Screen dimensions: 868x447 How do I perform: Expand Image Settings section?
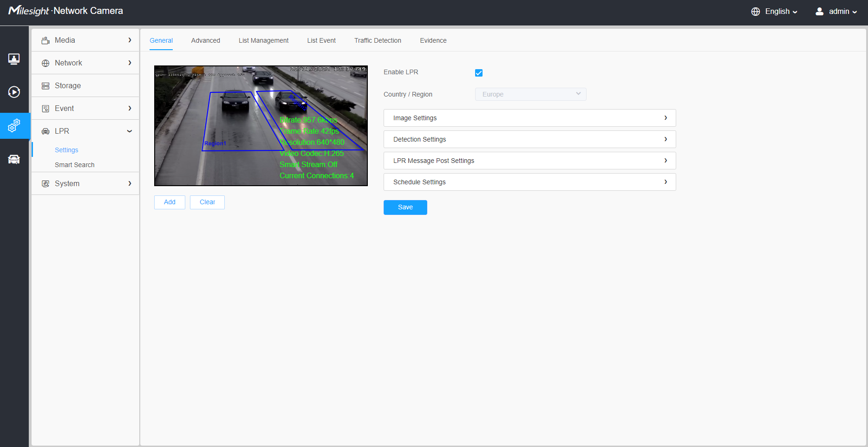[530, 118]
